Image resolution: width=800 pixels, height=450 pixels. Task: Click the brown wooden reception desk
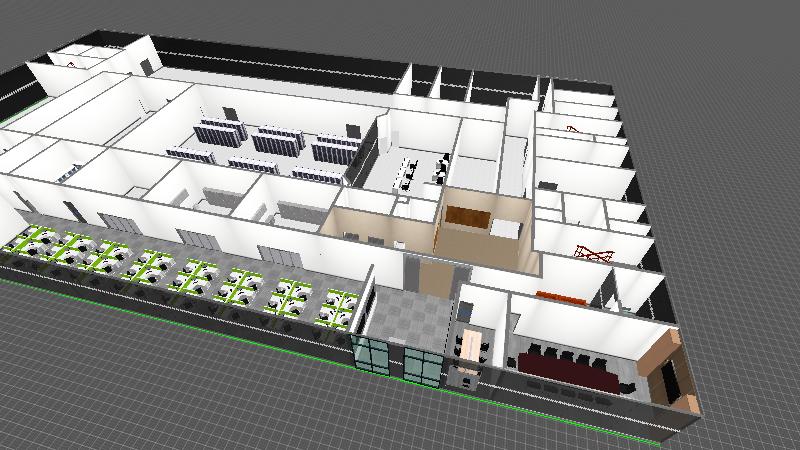point(467,216)
